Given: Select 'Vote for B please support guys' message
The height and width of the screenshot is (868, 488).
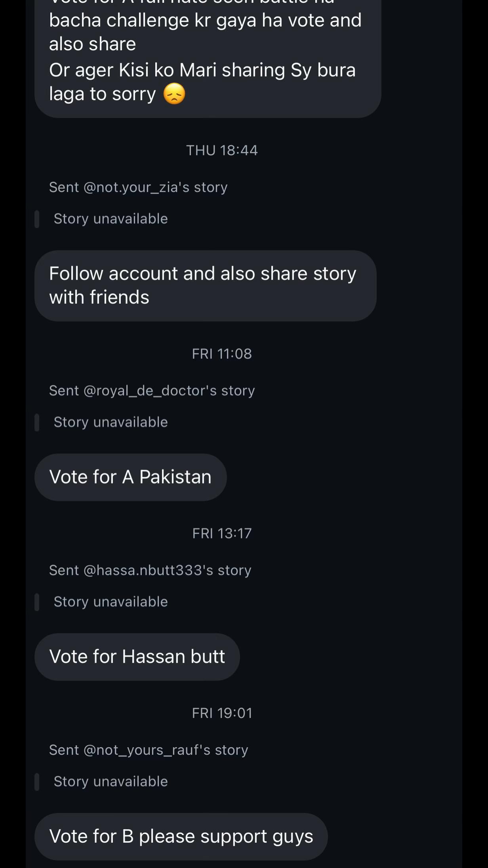Looking at the screenshot, I should pyautogui.click(x=181, y=836).
